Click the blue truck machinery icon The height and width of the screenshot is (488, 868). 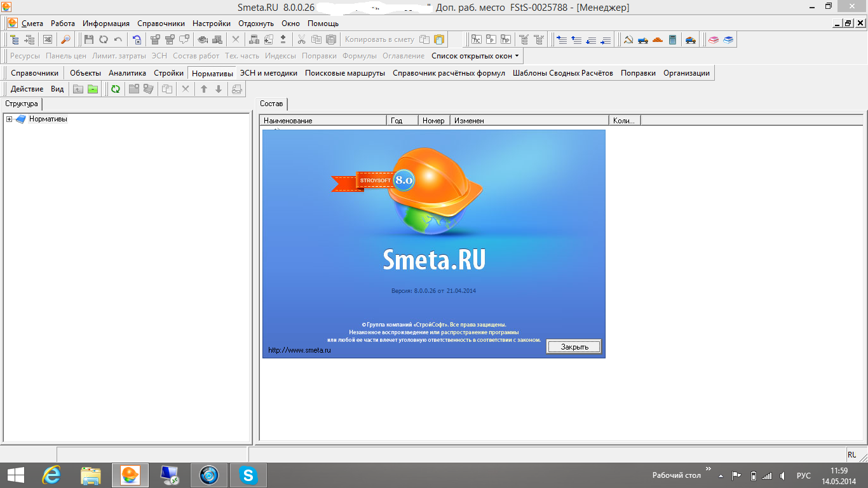[643, 39]
